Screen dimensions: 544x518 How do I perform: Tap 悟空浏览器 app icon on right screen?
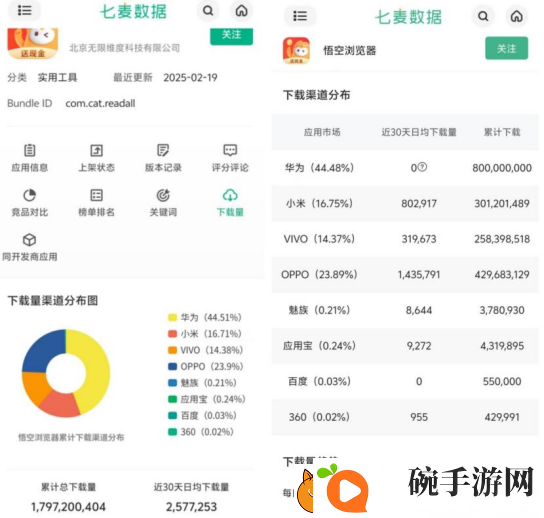(296, 51)
